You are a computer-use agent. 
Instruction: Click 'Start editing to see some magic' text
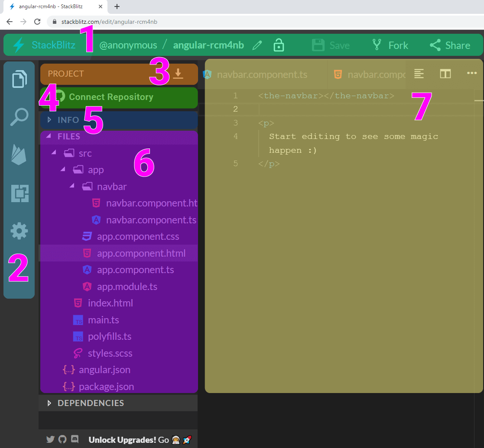pos(354,136)
